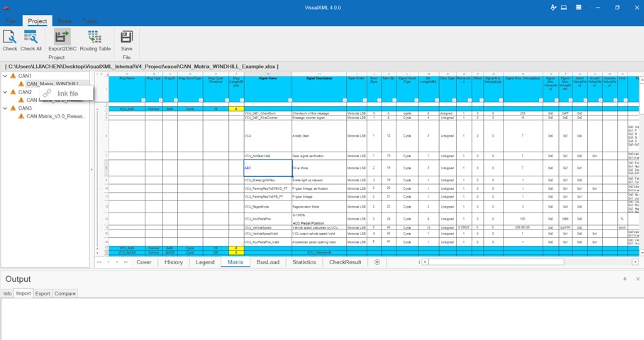Click the horizontal scrollbar of the spreadsheet
The height and width of the screenshot is (340, 644).
point(496,262)
